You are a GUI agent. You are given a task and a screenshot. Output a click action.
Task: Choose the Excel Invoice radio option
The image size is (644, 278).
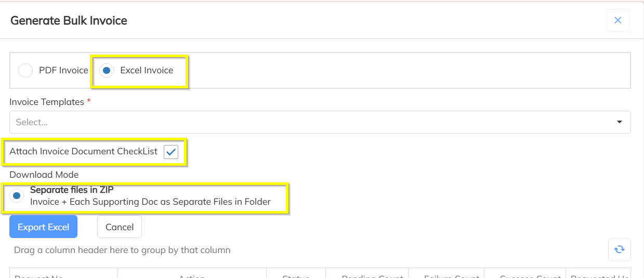click(x=107, y=70)
